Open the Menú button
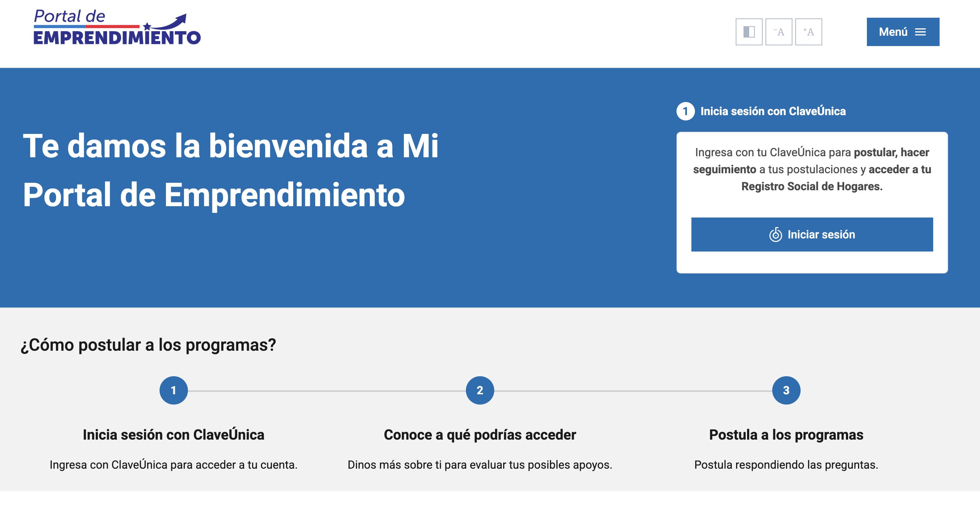The height and width of the screenshot is (508, 980). tap(903, 32)
